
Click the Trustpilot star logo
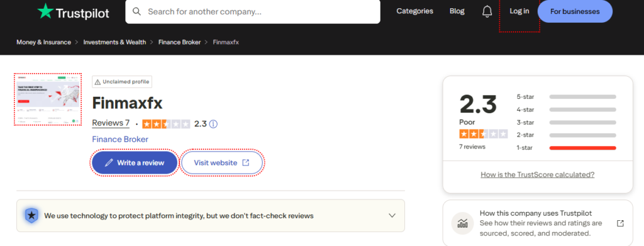[45, 11]
